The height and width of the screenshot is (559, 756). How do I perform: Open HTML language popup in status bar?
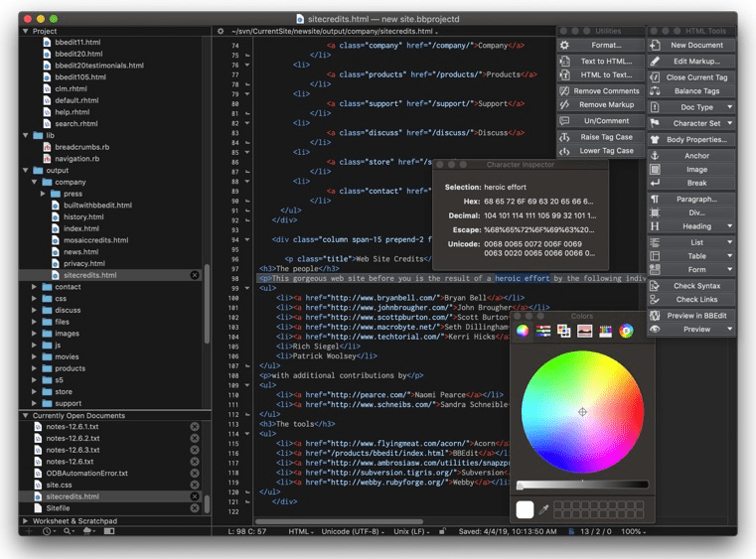(x=301, y=531)
